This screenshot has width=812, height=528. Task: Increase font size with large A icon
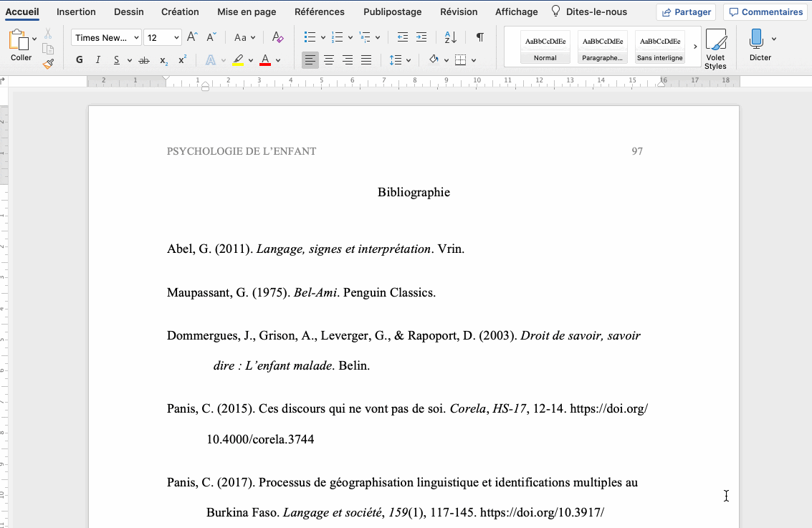192,37
